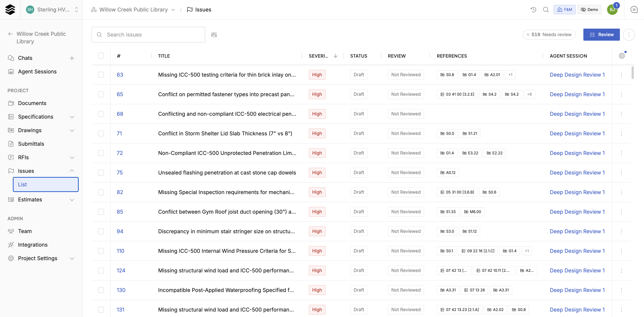Open the chat bubble panel icon
644x317 pixels.
click(x=634, y=9)
